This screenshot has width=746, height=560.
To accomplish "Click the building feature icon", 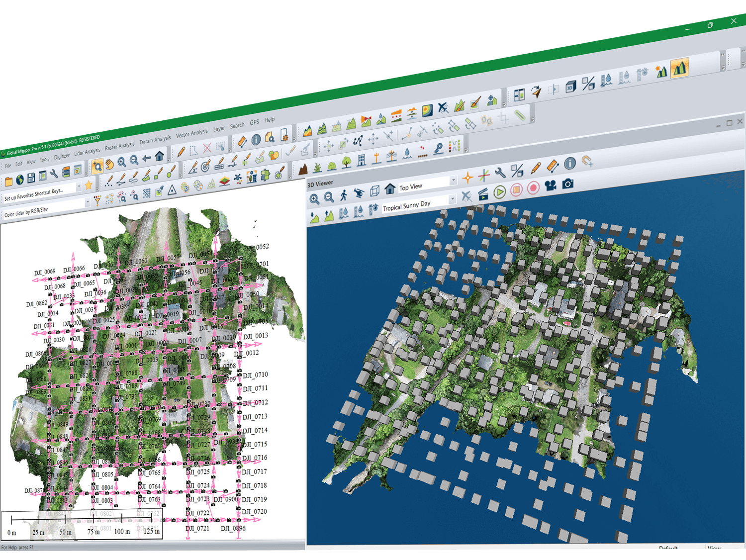I will [x=362, y=159].
